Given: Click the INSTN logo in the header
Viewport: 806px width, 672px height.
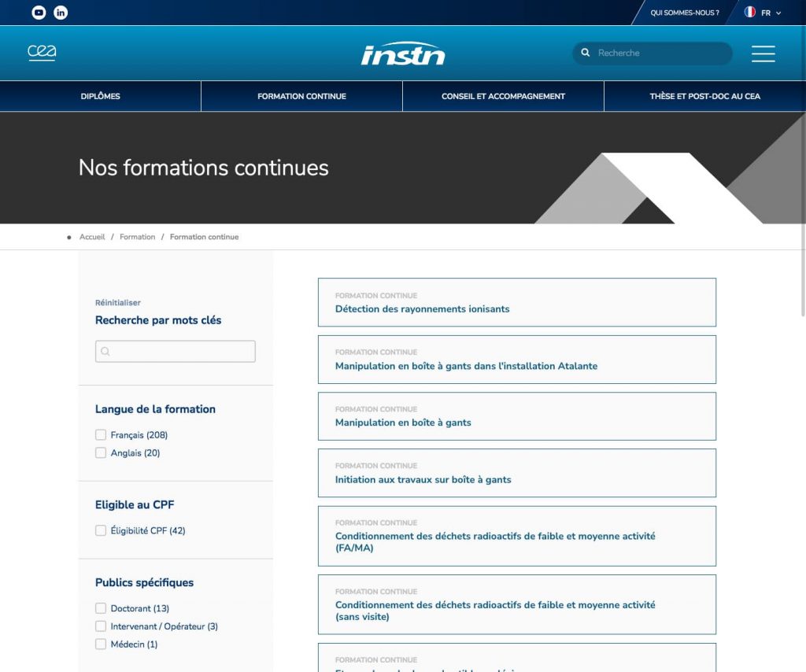Looking at the screenshot, I should click(403, 53).
